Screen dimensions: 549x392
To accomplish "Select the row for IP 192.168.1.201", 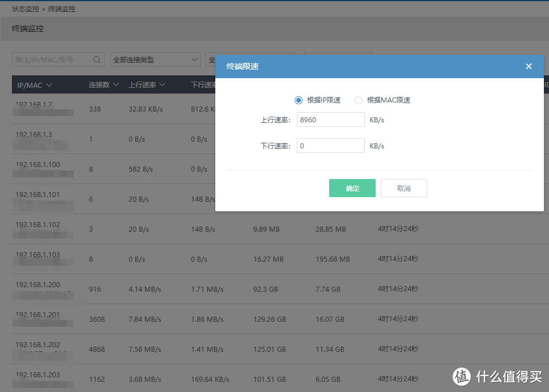I will [280, 319].
